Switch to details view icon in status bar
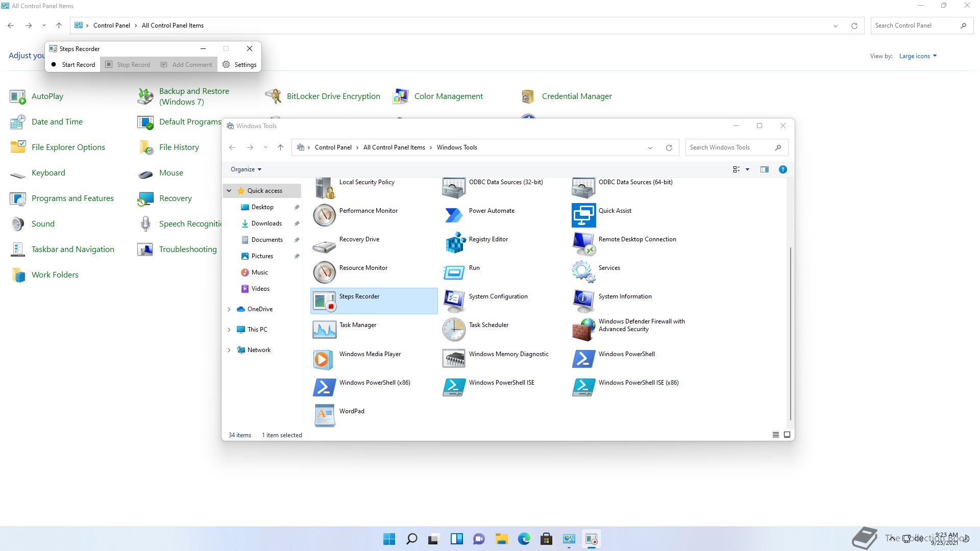 click(x=775, y=435)
